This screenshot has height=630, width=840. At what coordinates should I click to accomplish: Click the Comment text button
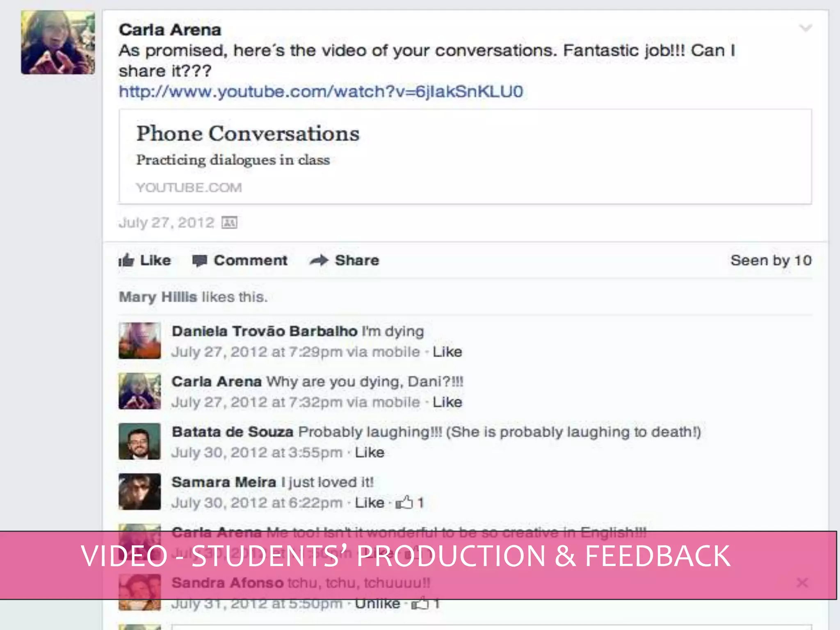pos(251,260)
